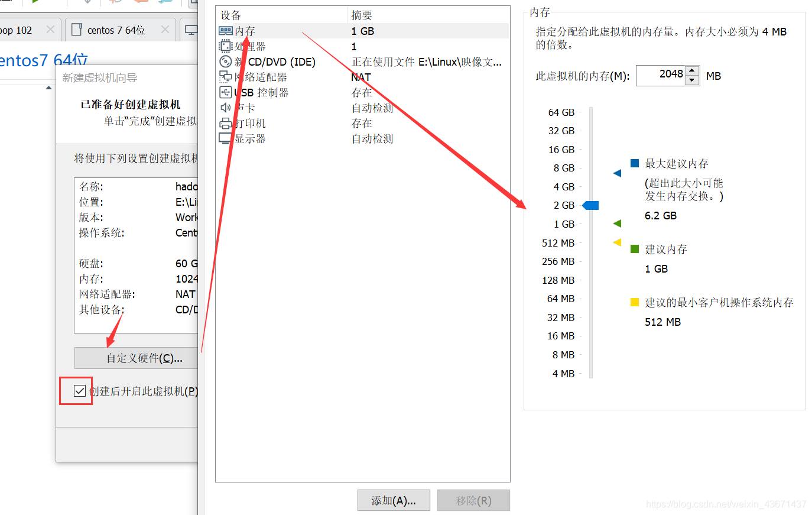Click the blue 最大建议内存 triangle marker
This screenshot has width=812, height=515.
click(618, 173)
